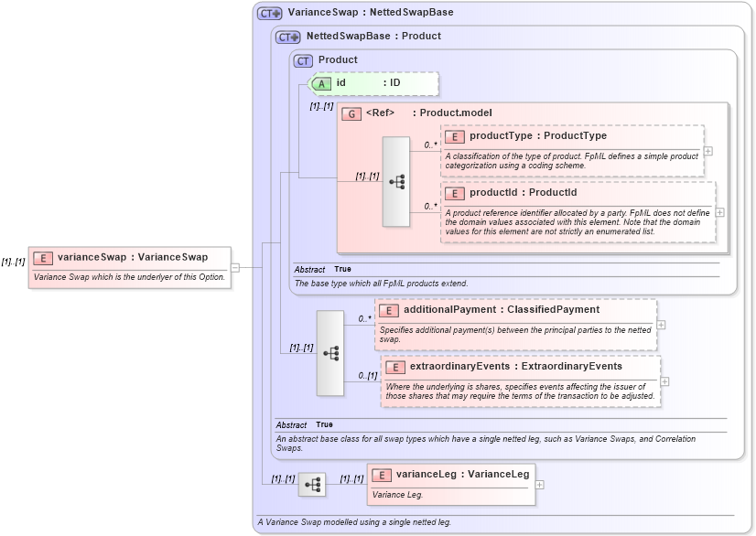Collapse the VarianceSwap connector square on the left
This screenshot has width=756, height=536.
point(236,268)
